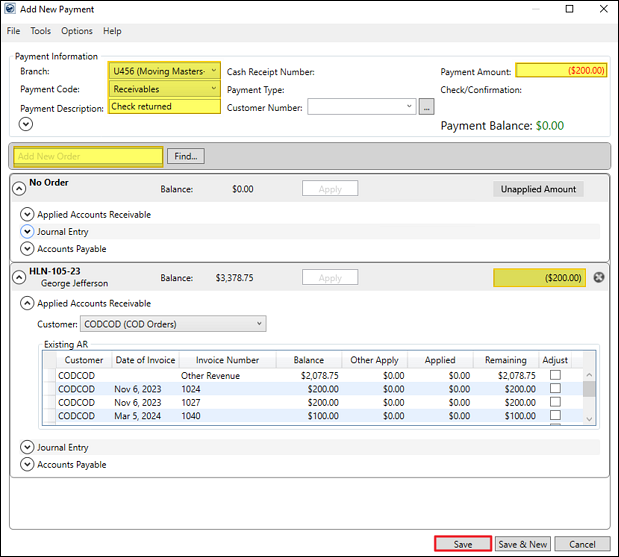The image size is (619, 557).
Task: Check Adjust box for Other Revenue row
Action: (x=555, y=375)
